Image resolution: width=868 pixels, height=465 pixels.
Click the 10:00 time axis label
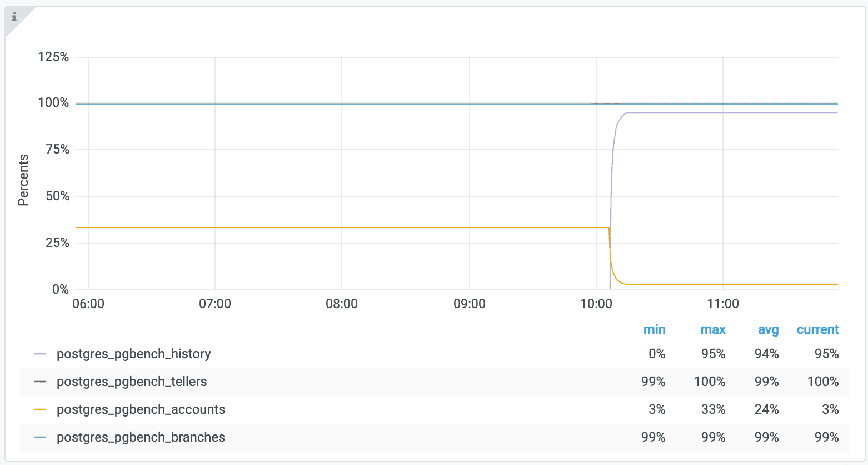pyautogui.click(x=596, y=304)
